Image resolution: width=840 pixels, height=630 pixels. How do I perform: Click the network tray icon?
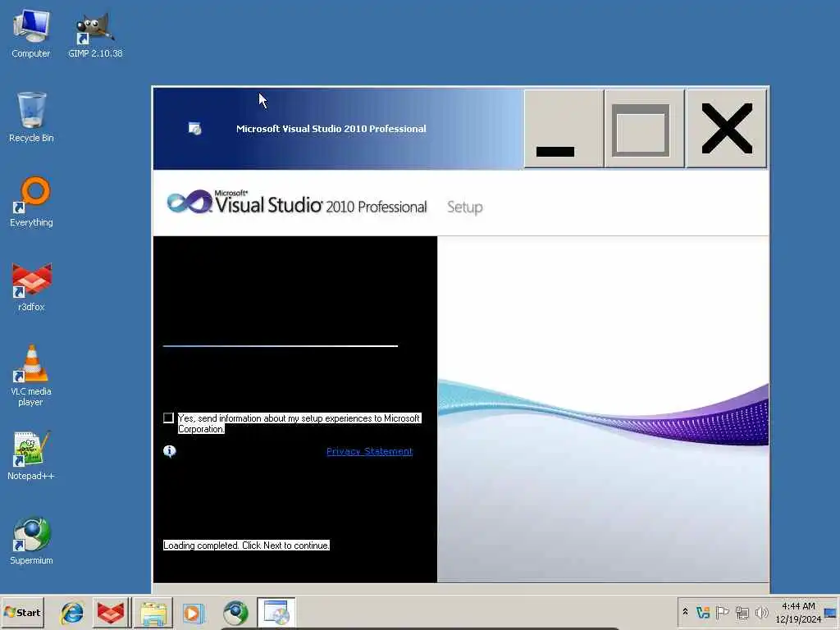tap(742, 612)
